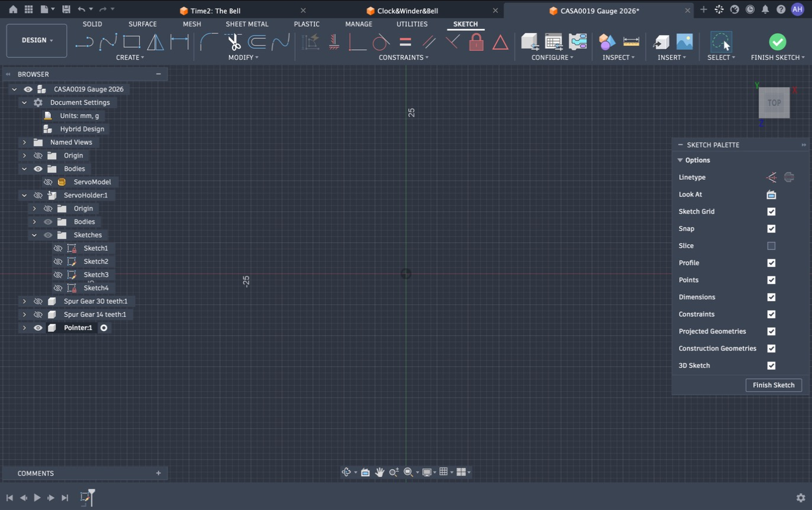This screenshot has width=812, height=510.
Task: Click the Insert Canvas image icon
Action: click(684, 42)
